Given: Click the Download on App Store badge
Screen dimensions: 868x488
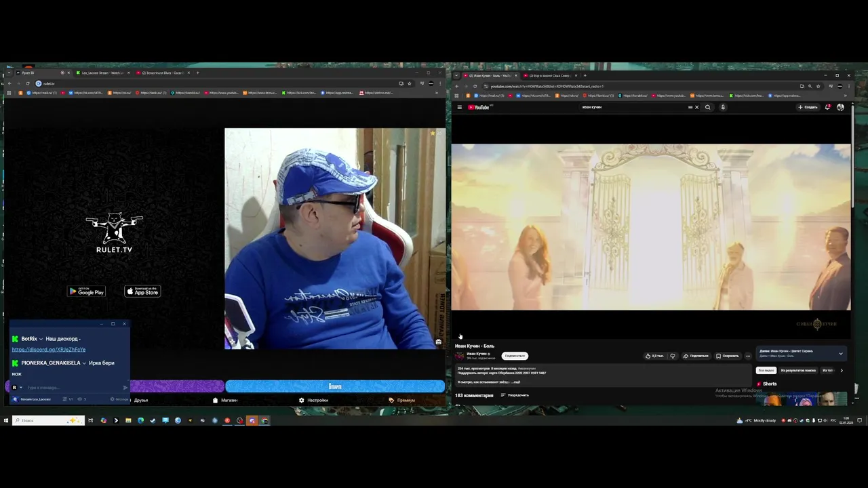Looking at the screenshot, I should [142, 291].
